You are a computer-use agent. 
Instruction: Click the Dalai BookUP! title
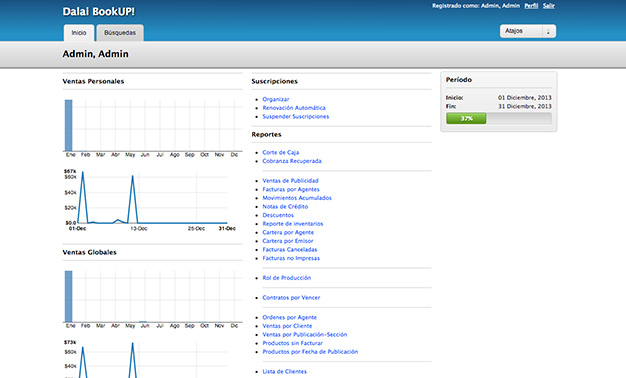coord(99,12)
